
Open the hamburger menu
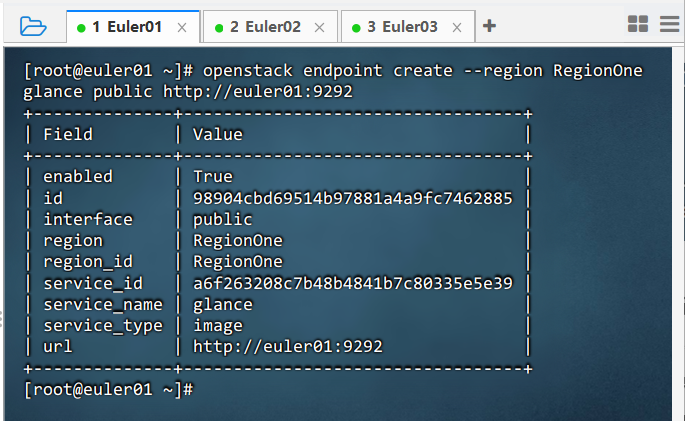(x=670, y=24)
